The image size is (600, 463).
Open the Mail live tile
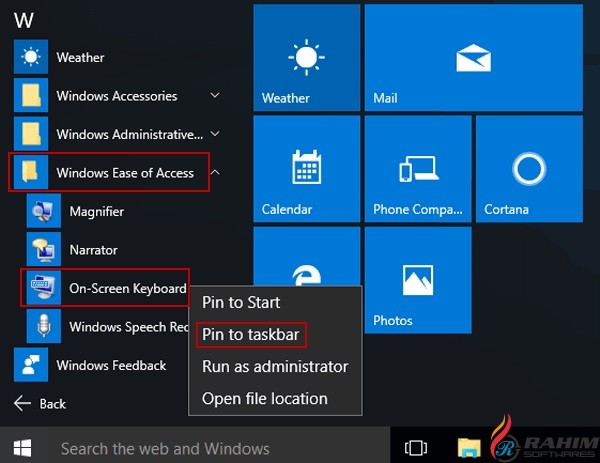[x=474, y=58]
